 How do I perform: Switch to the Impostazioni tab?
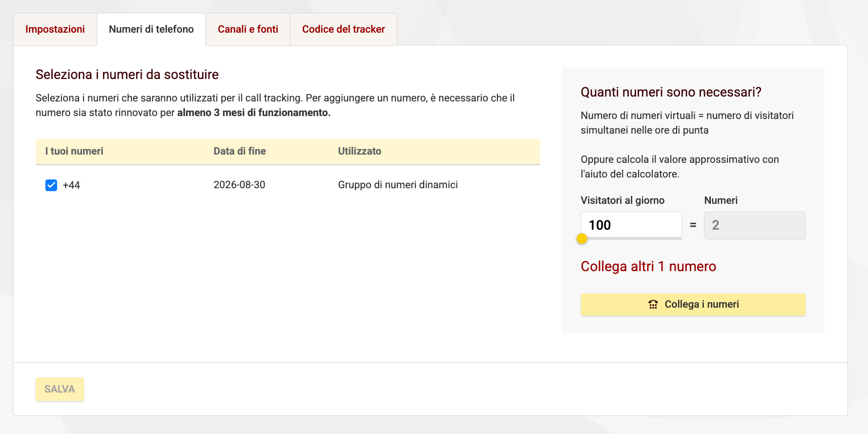(55, 29)
